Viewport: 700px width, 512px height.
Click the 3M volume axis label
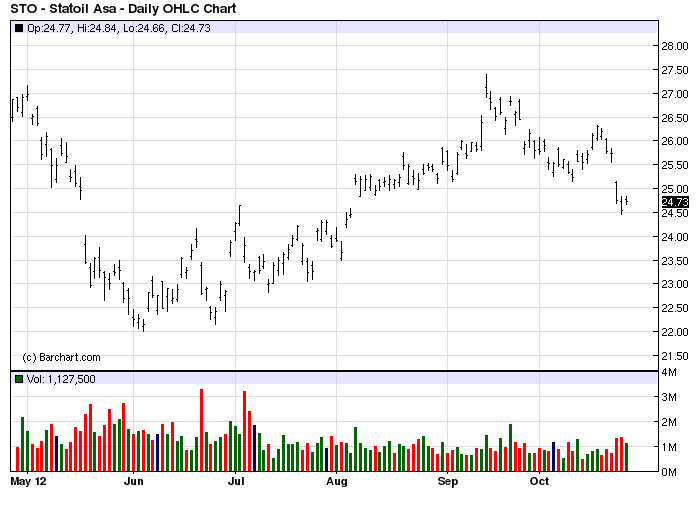[669, 397]
